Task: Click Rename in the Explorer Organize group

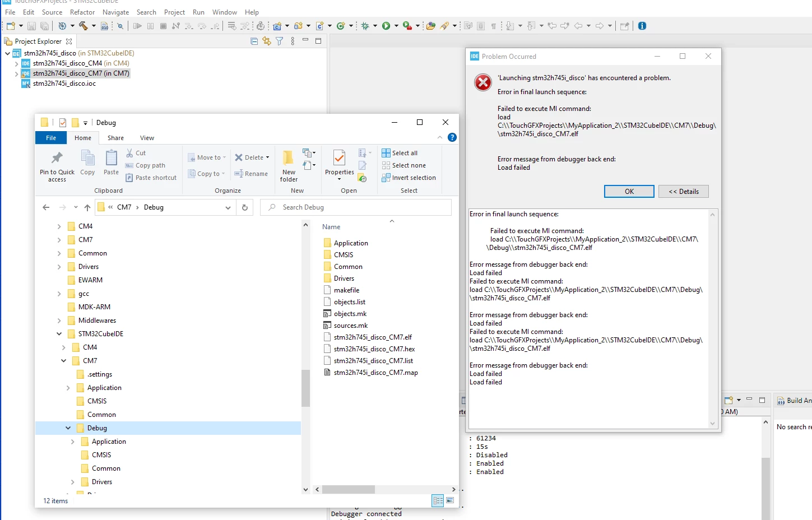Action: 251,174
